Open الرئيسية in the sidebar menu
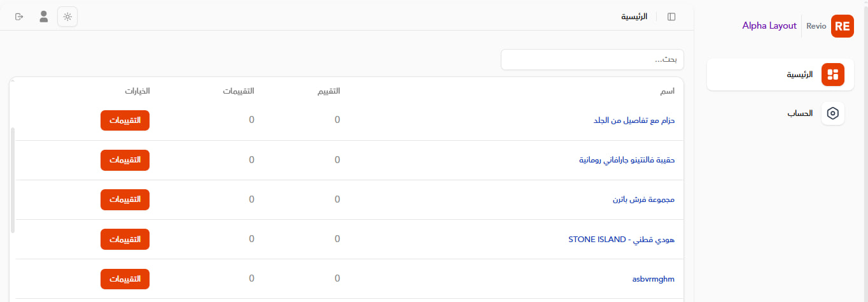This screenshot has width=868, height=302. [x=800, y=75]
